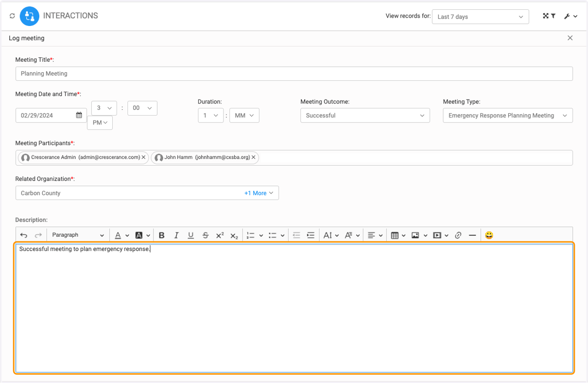Remove John Hamm from participants
The image size is (588, 383).
tap(254, 157)
